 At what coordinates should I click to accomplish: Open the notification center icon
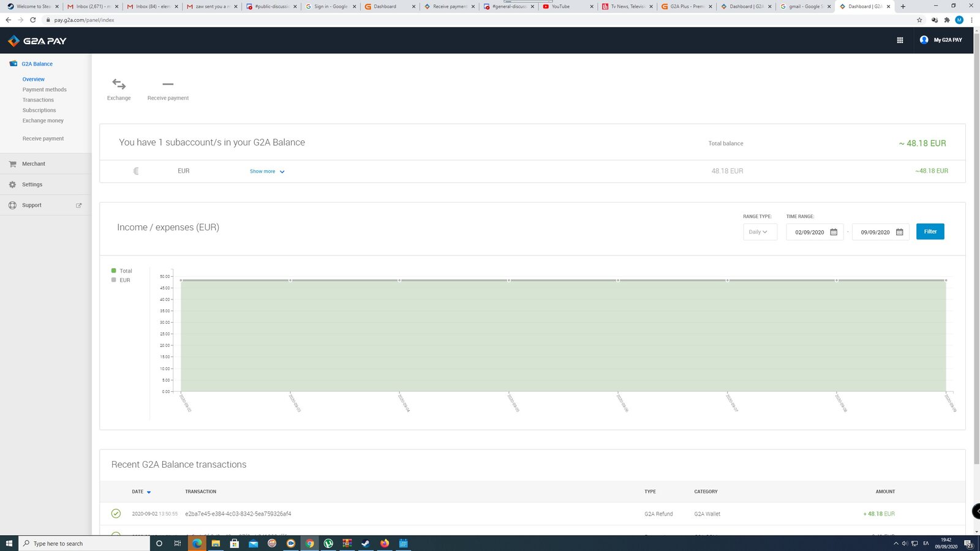(969, 543)
